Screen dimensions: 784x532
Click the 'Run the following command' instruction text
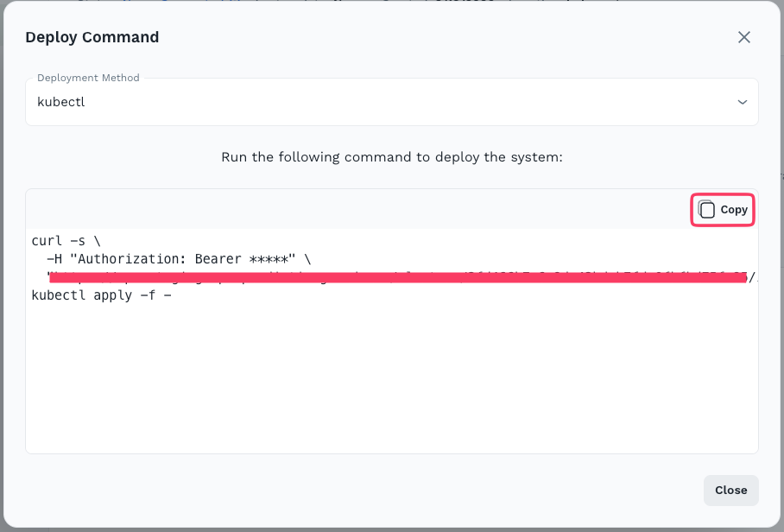[x=392, y=157]
